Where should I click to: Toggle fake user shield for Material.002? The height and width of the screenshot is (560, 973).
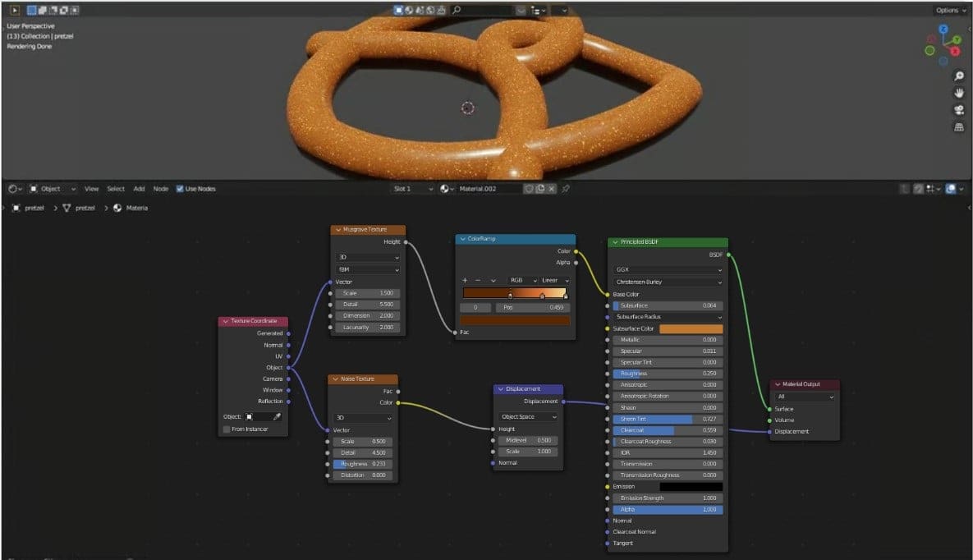528,189
